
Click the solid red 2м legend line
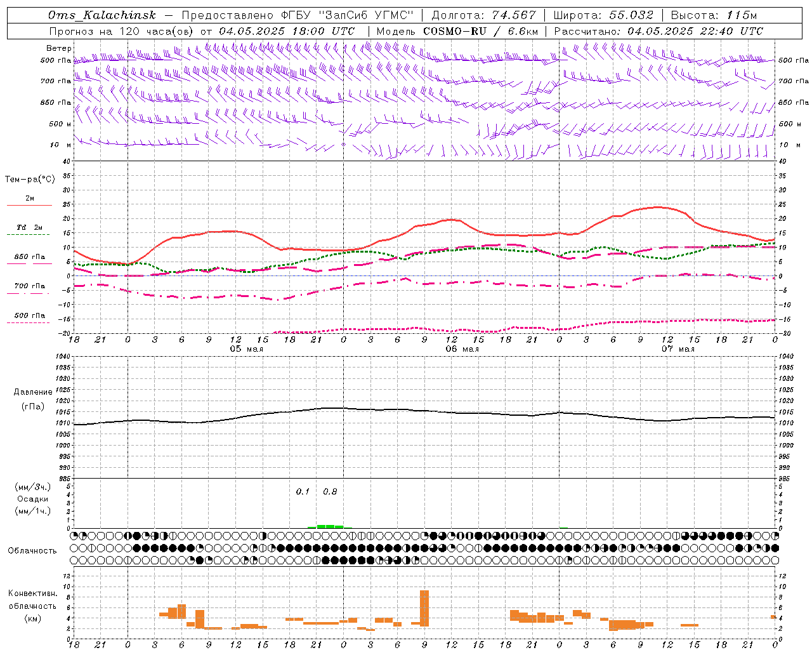pyautogui.click(x=29, y=205)
